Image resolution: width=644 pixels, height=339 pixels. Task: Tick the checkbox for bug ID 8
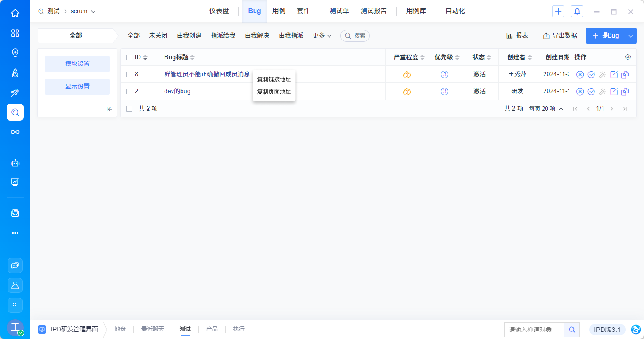(129, 74)
